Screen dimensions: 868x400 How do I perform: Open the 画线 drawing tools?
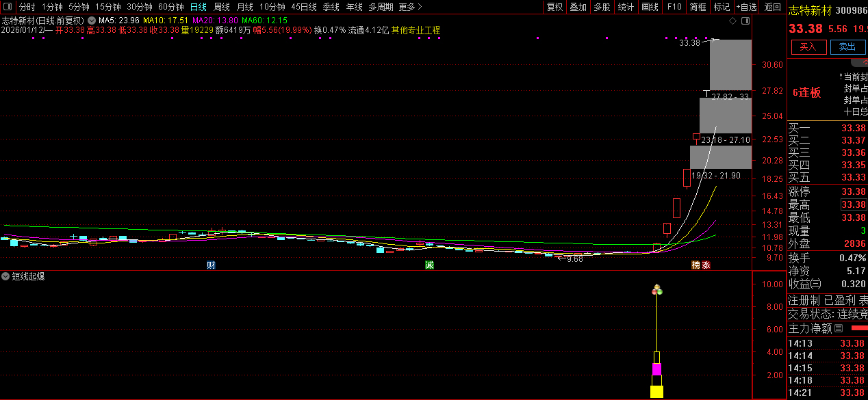click(650, 7)
